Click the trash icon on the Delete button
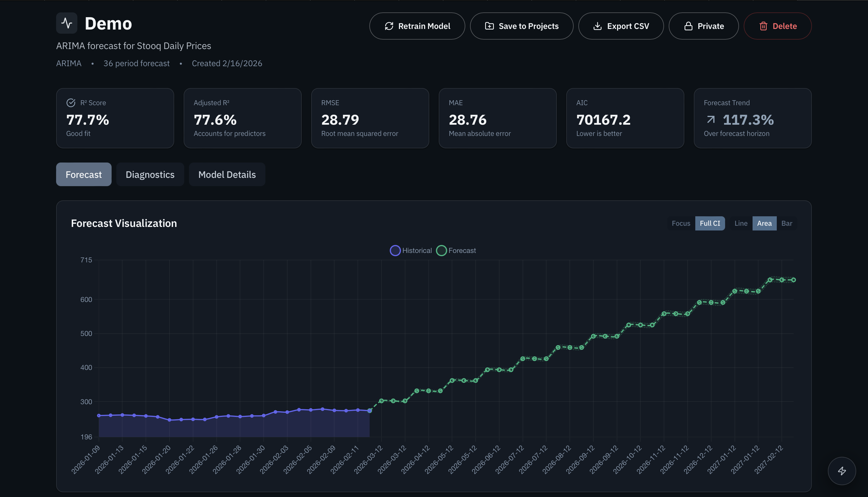The height and width of the screenshot is (497, 868). click(x=763, y=26)
